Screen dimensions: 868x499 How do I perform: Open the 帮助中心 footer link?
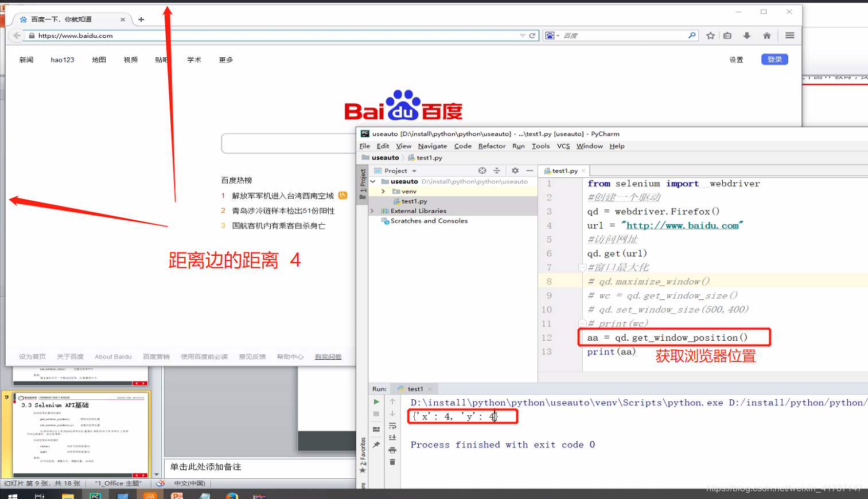pos(290,357)
